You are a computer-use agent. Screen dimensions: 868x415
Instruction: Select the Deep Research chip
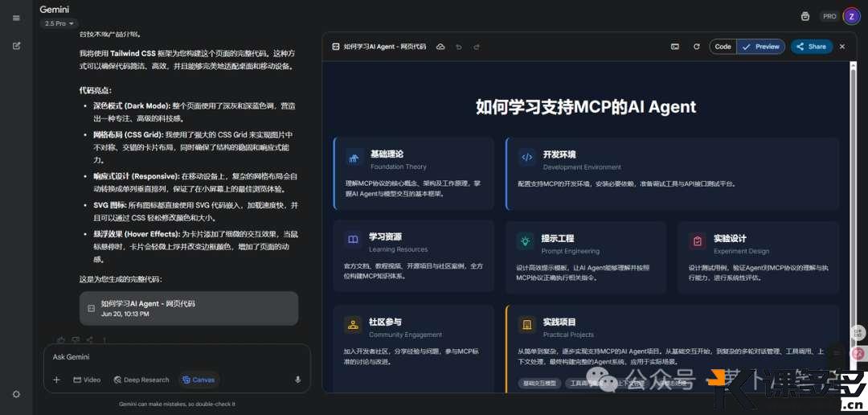[141, 380]
